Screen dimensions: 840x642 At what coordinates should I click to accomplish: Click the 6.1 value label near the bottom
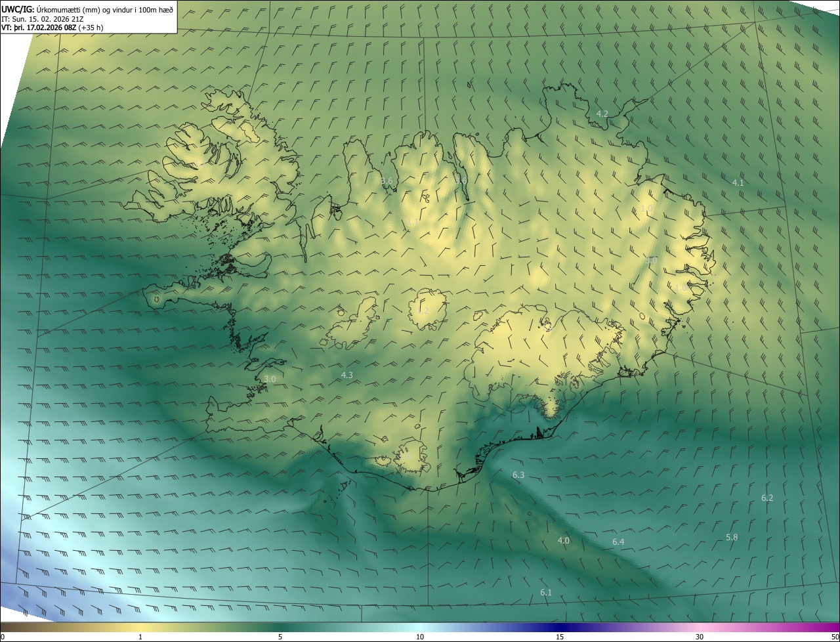(546, 593)
